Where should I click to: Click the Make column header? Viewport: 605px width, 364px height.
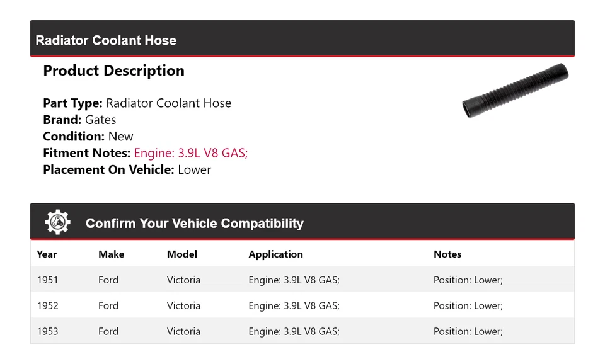[x=111, y=254]
